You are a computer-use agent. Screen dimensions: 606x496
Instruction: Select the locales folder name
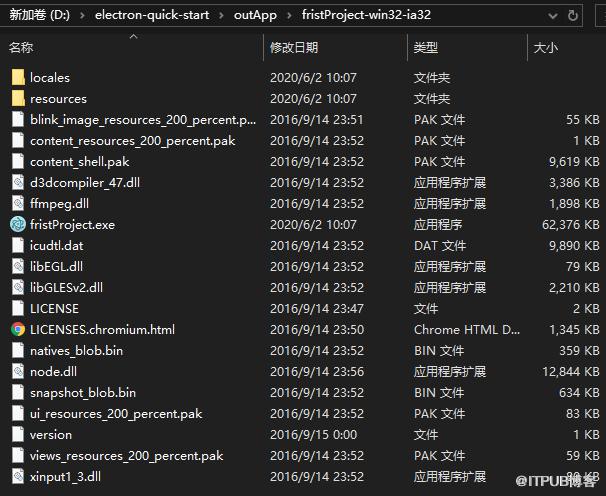(50, 78)
